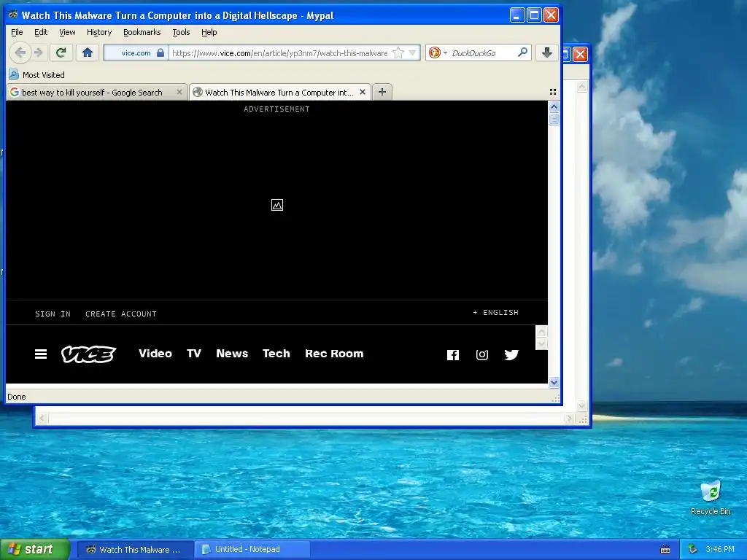Click Notepad's horizontal scrollbar left arrow
The image size is (747, 560).
pos(42,419)
